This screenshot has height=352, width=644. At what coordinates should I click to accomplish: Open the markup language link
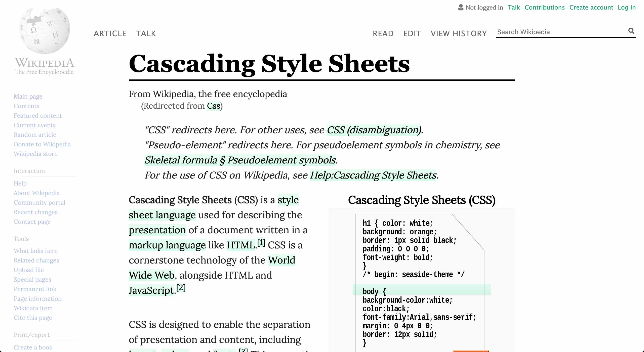(167, 245)
